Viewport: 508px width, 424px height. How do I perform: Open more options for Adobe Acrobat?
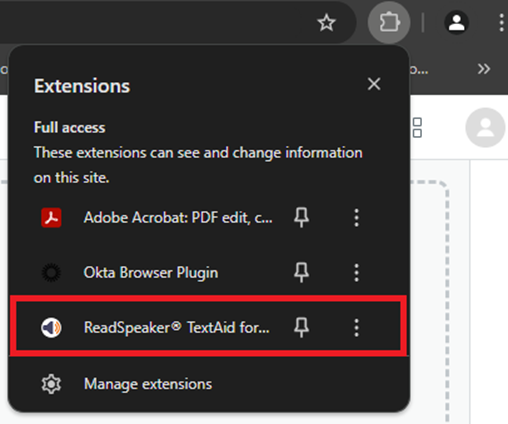(x=356, y=218)
